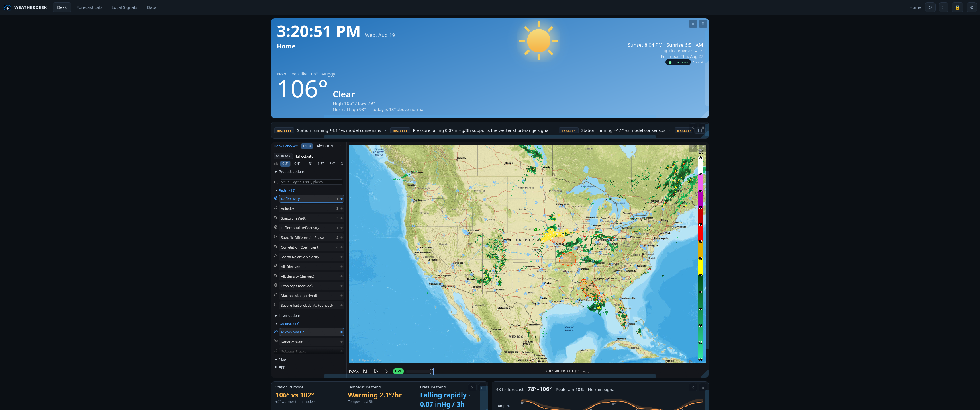
Task: Click the drag handle on the Pressure trend card
Action: [482, 387]
